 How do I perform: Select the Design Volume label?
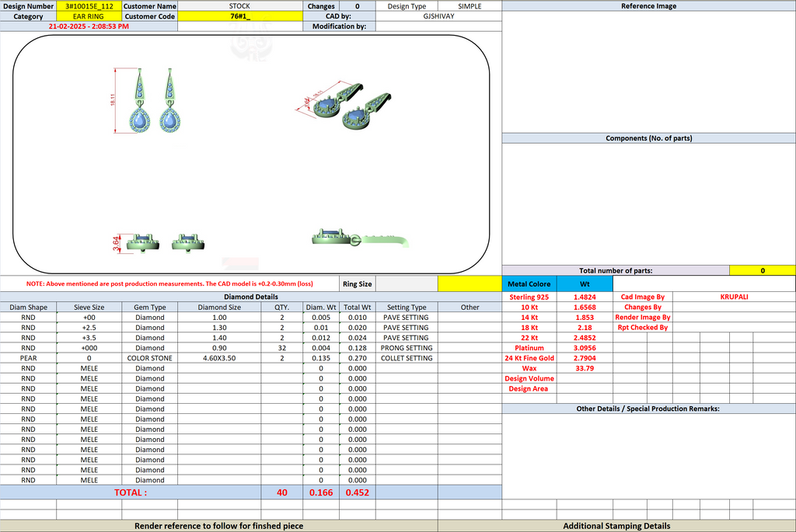tap(529, 378)
